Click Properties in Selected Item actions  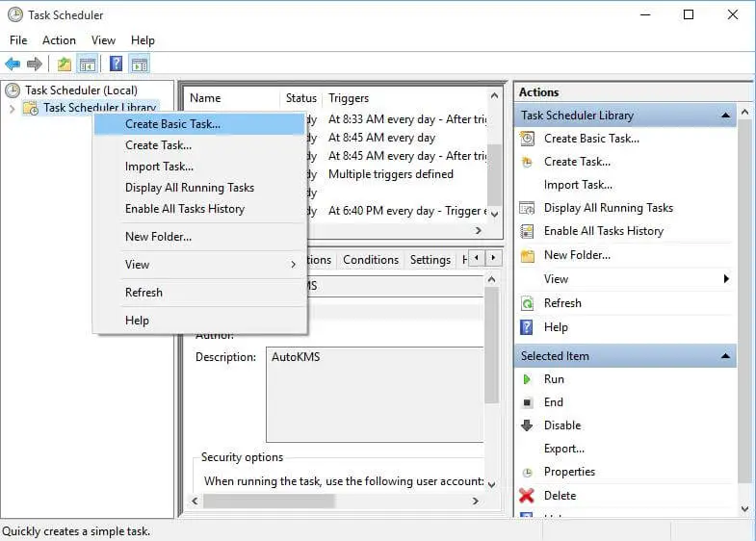click(569, 472)
